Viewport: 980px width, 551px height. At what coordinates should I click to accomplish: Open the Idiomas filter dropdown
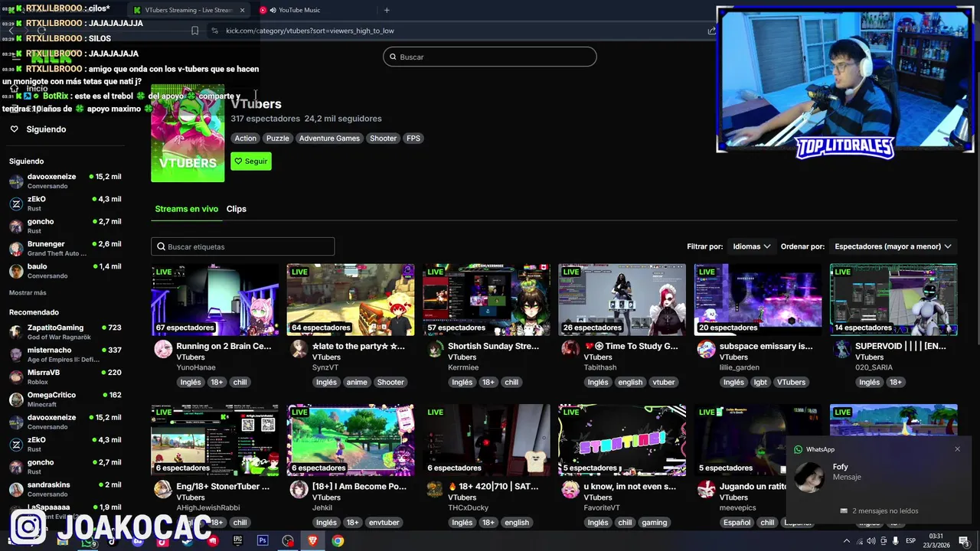751,246
